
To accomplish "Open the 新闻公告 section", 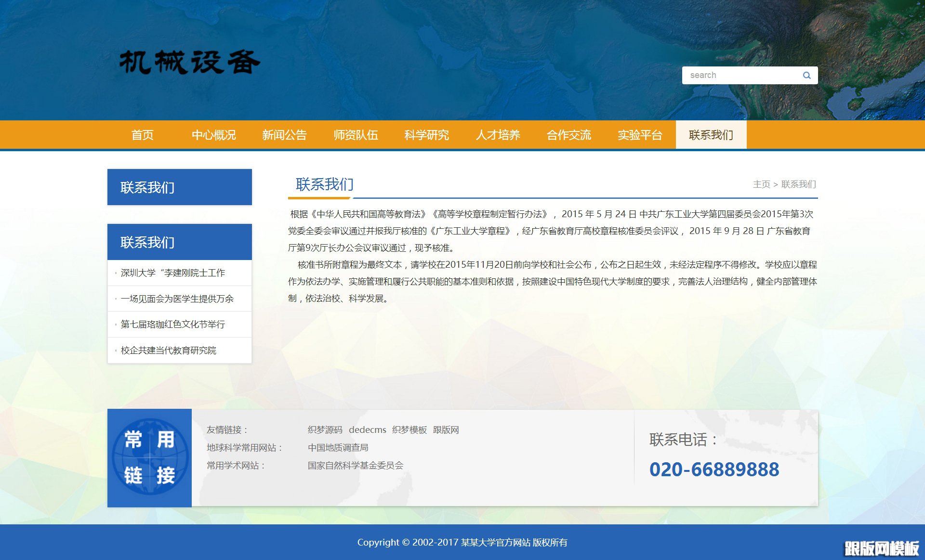I will pyautogui.click(x=285, y=135).
